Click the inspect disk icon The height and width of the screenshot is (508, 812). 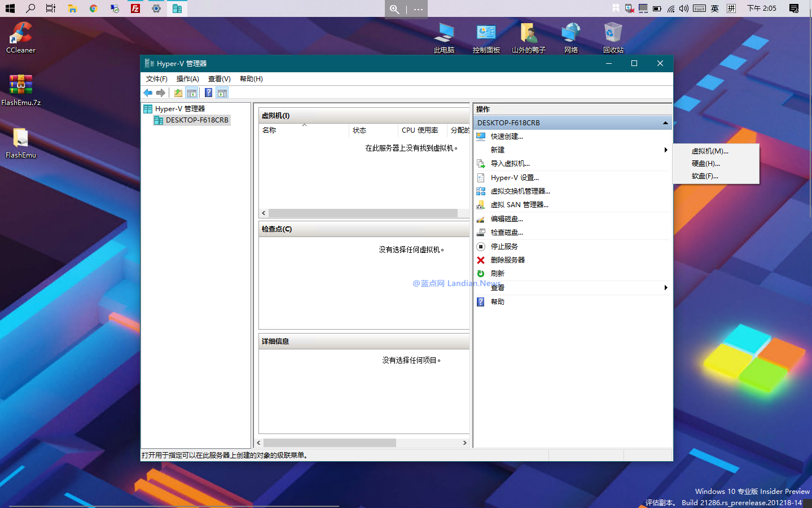pos(481,233)
